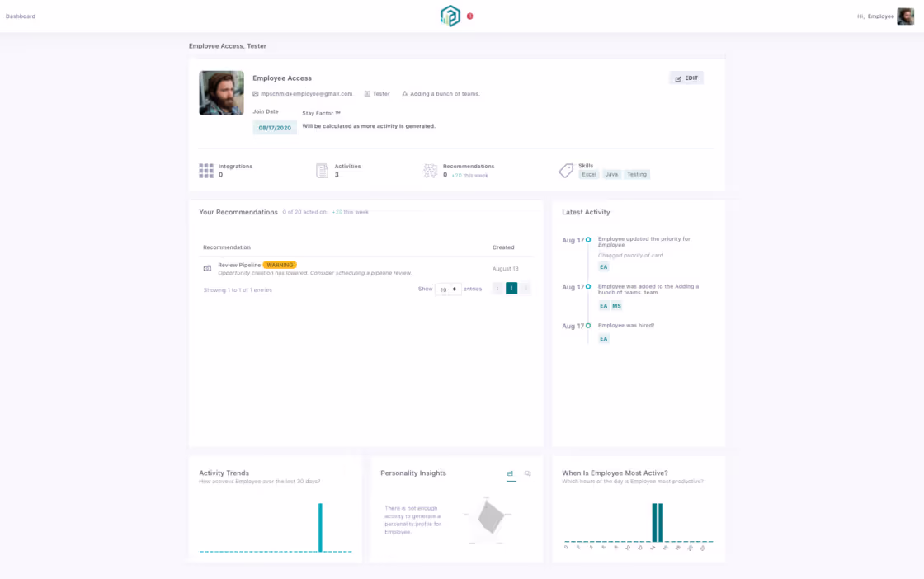The image size is (924, 579).
Task: Go to the previous page of recommendations
Action: (x=497, y=289)
